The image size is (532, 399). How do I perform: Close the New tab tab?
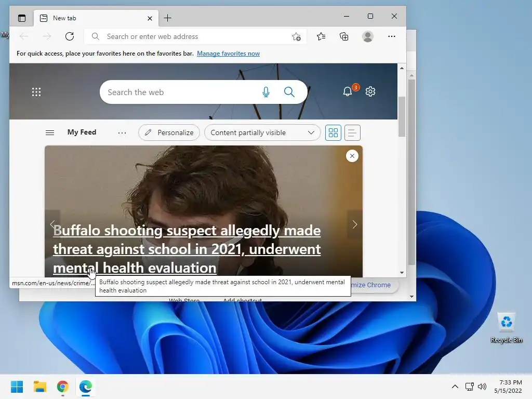coord(150,18)
